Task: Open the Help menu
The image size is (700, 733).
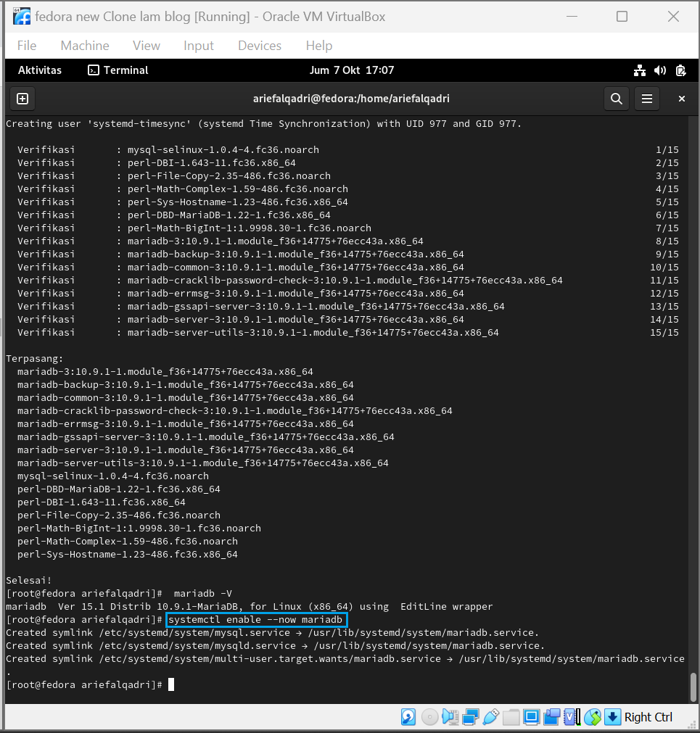Action: [319, 46]
